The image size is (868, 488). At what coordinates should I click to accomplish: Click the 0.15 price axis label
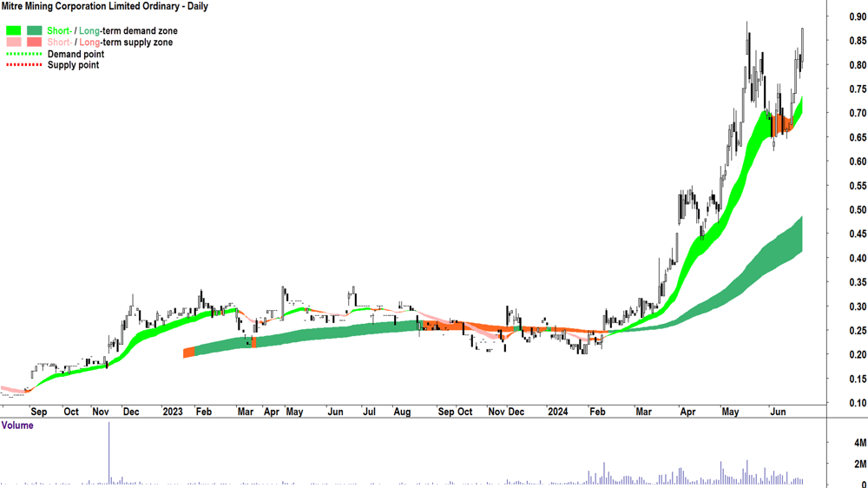[858, 379]
